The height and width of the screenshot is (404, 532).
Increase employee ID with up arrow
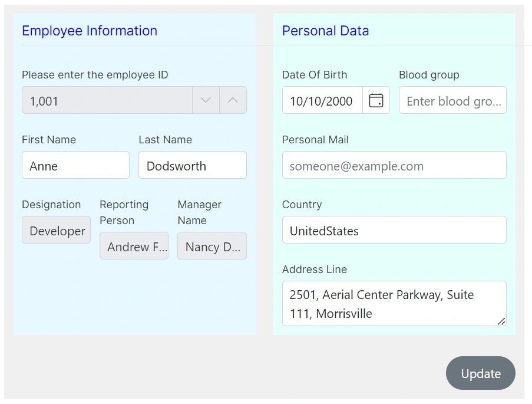click(233, 100)
